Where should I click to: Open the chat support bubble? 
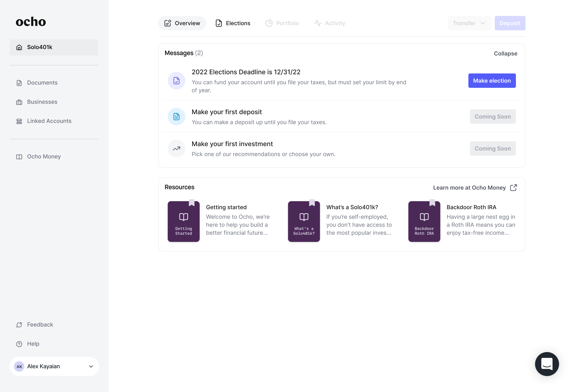click(547, 364)
